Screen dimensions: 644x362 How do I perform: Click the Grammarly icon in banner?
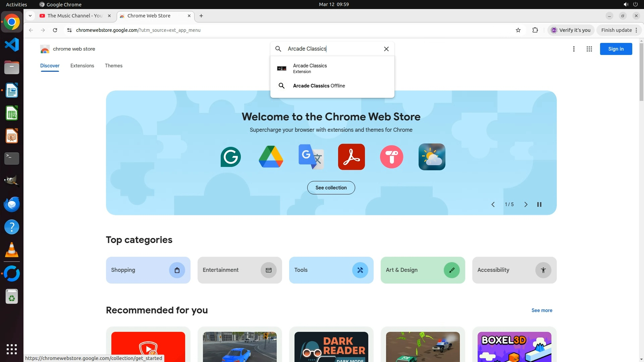pos(230,157)
